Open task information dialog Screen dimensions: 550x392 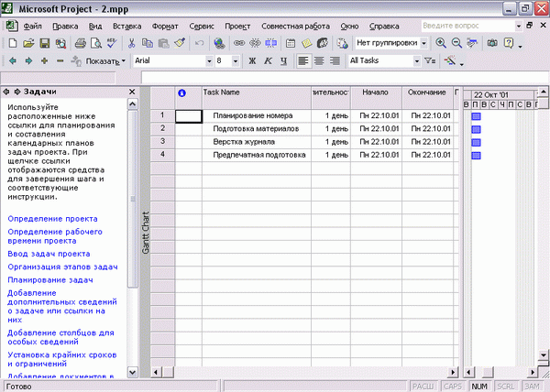point(291,43)
